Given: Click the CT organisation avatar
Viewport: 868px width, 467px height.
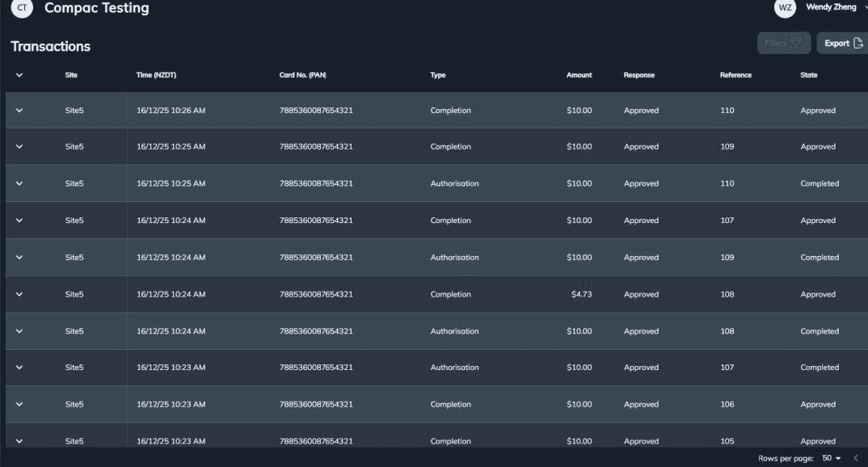Looking at the screenshot, I should click(x=22, y=8).
